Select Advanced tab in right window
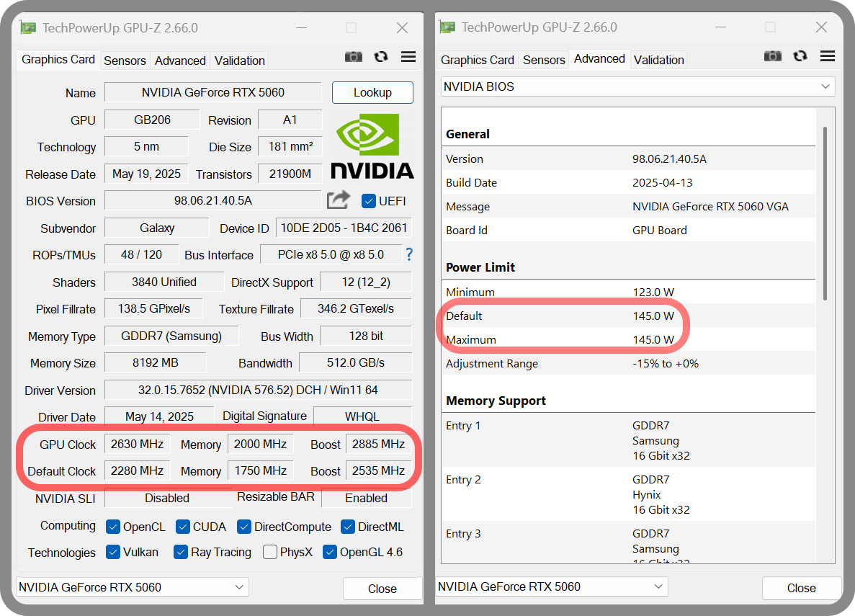This screenshot has width=855, height=616. 599,59
